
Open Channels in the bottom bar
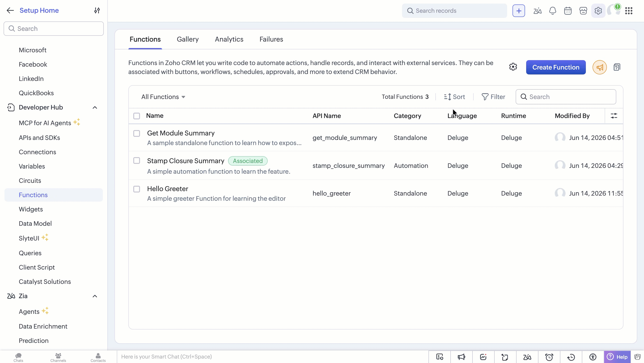click(x=58, y=357)
